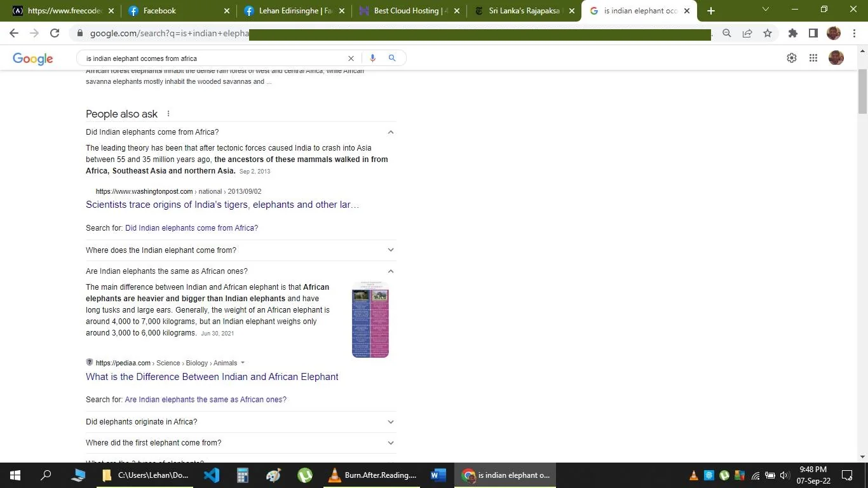This screenshot has width=868, height=488.
Task: Open the computer icon in the taskbar
Action: pos(78,475)
